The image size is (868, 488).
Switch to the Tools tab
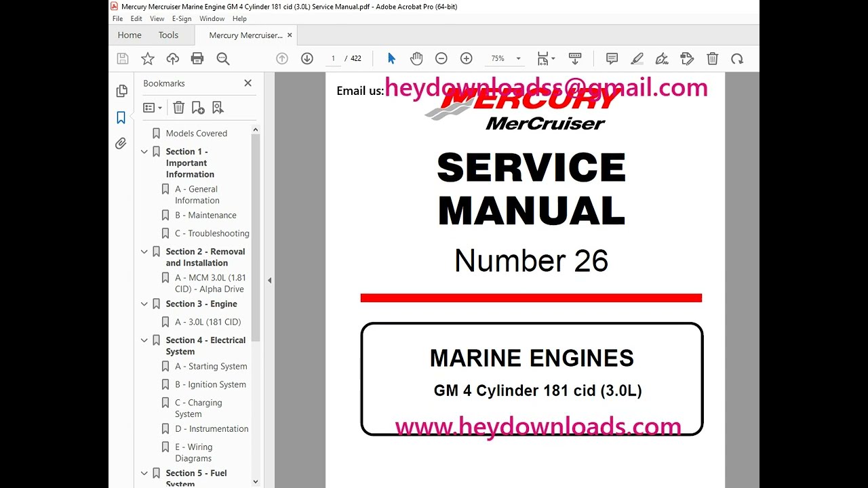coord(168,35)
